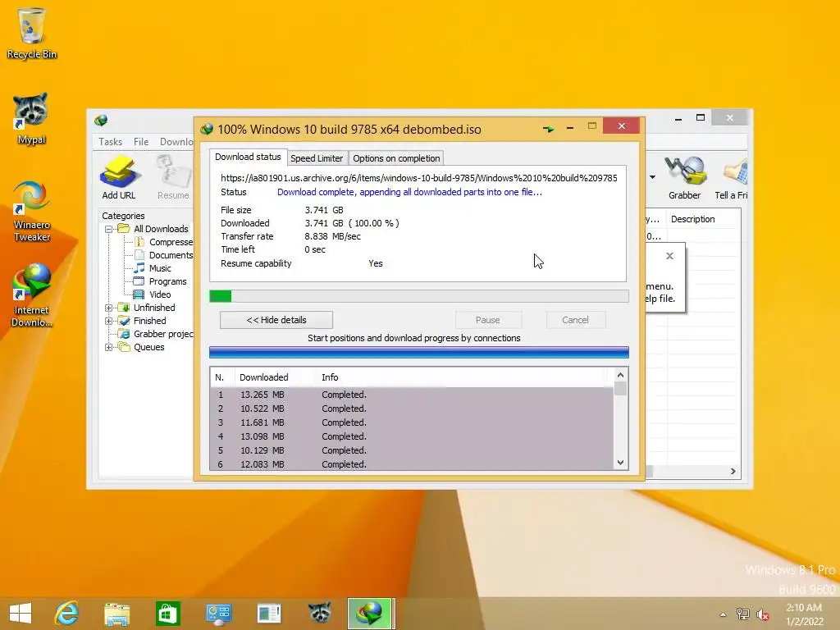840x630 pixels.
Task: Click the Add URL toolbar icon
Action: coord(119,177)
